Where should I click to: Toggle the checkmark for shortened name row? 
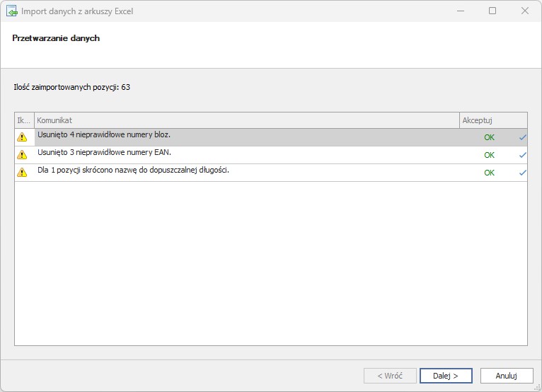pos(522,173)
